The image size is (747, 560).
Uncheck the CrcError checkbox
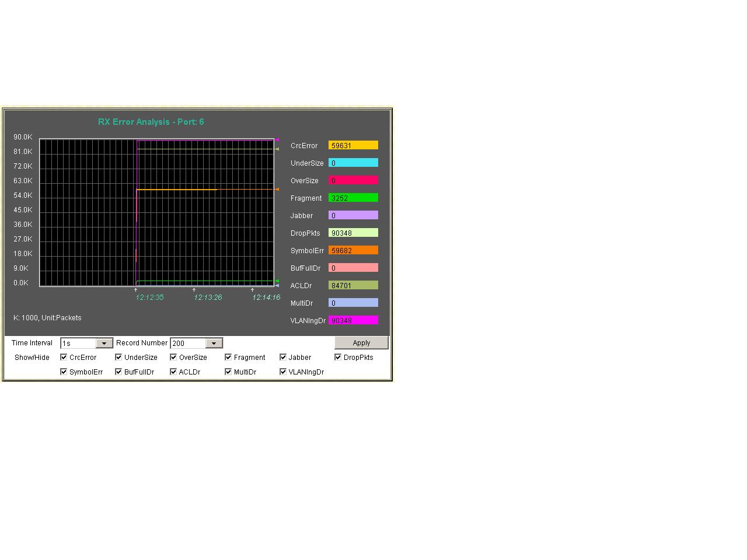(64, 357)
